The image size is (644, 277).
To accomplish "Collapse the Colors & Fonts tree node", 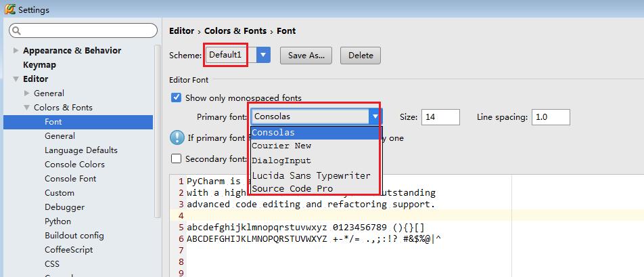I will coord(27,108).
